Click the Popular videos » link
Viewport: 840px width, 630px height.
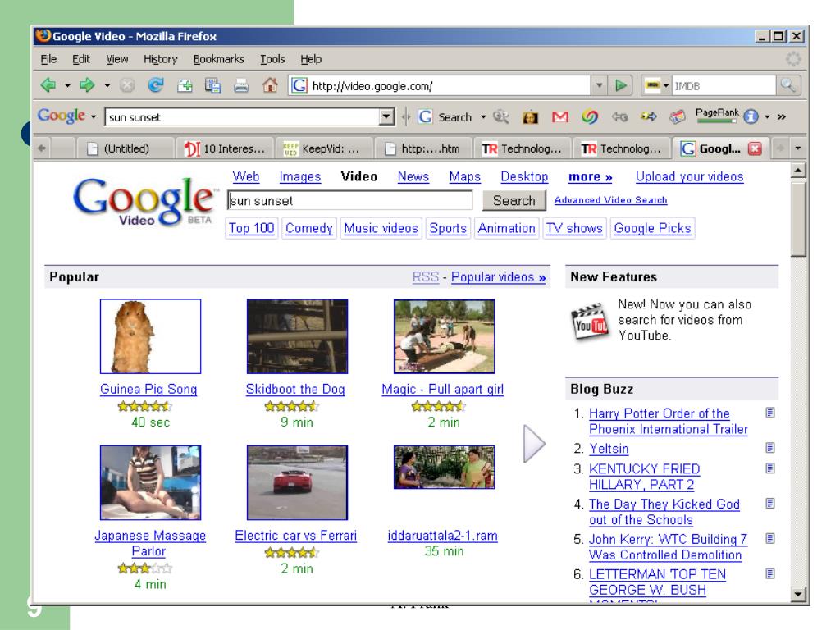click(498, 277)
